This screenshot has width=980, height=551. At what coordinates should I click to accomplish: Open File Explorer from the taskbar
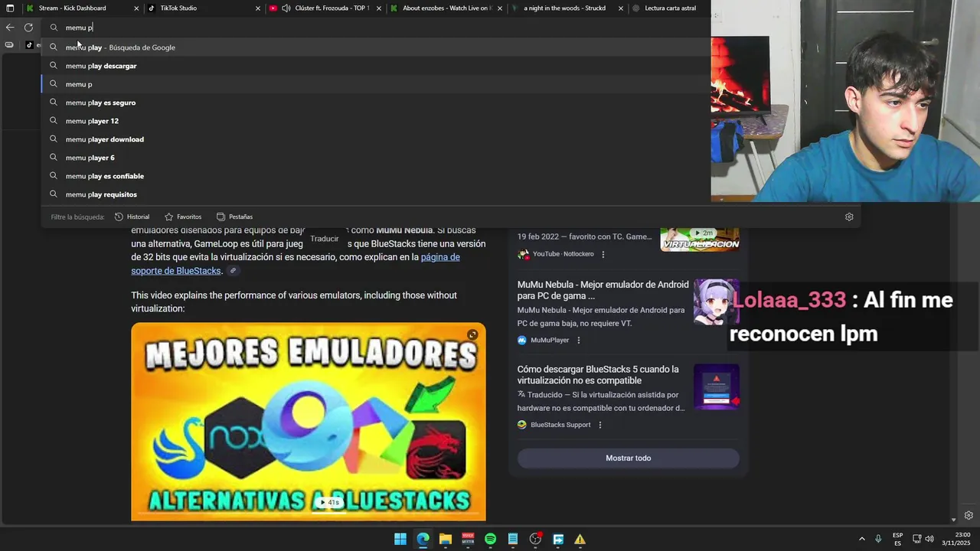[x=446, y=539]
